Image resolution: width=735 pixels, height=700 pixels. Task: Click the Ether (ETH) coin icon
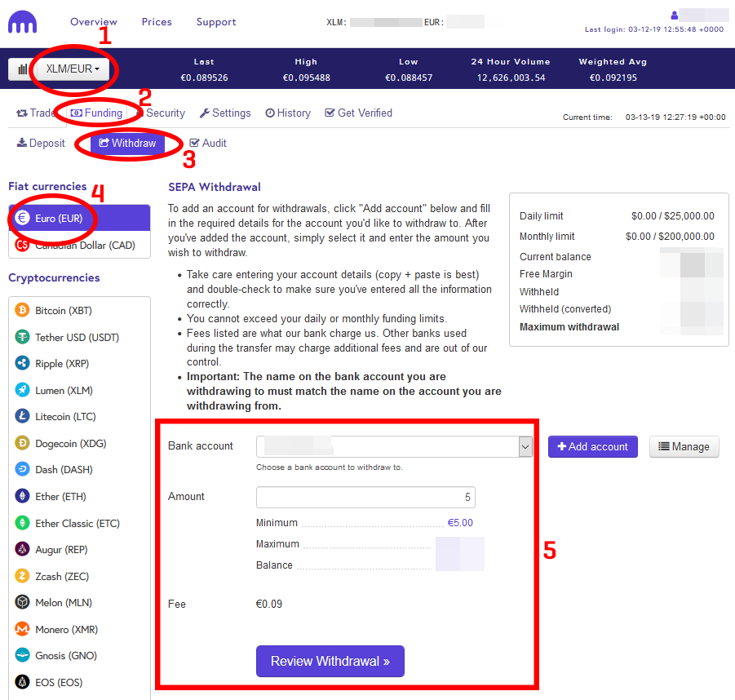(22, 495)
